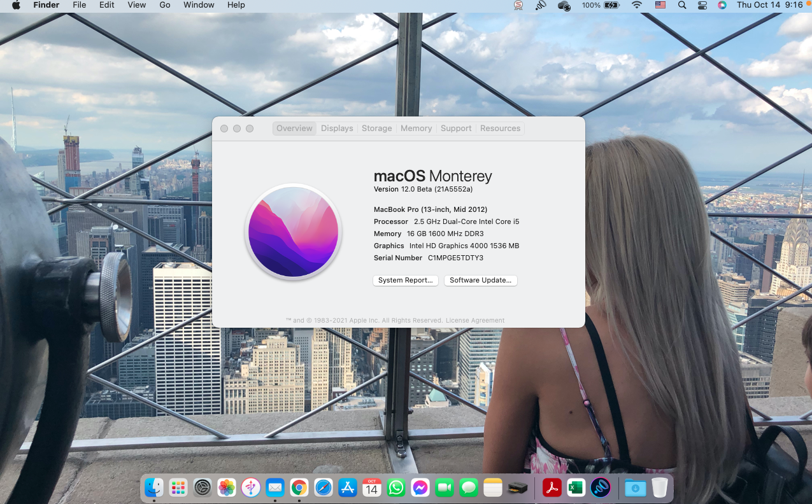Open the Downloads folder stack
The height and width of the screenshot is (504, 812).
point(635,488)
